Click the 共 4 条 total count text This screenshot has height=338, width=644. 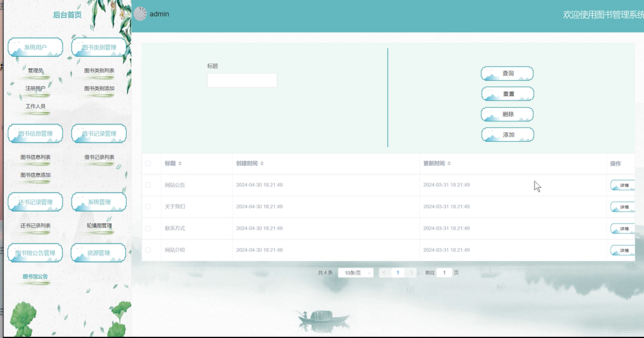click(325, 273)
